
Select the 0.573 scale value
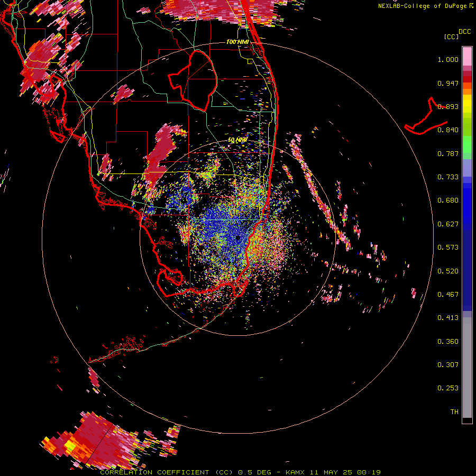448,248
